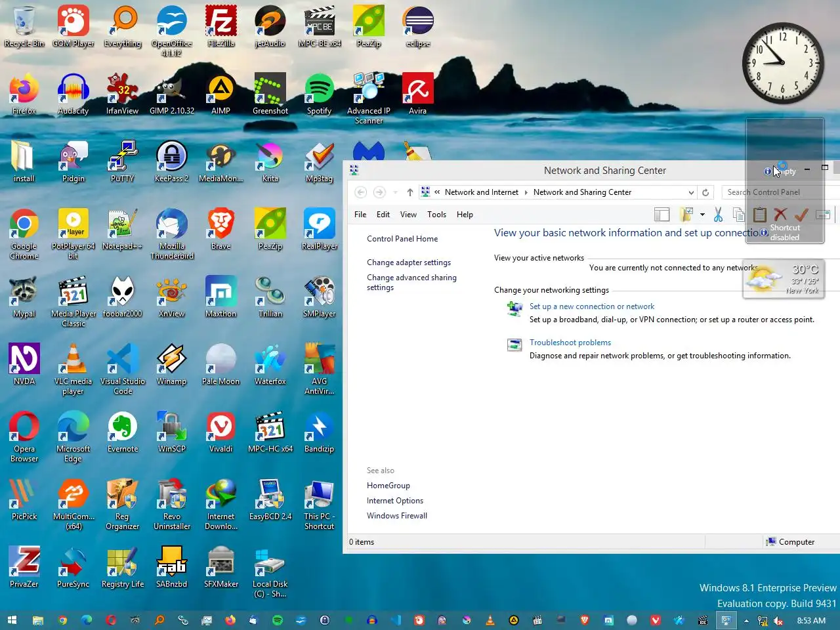Expand the breadcrumb double-chevron before Network and Internet
840x630 pixels.
click(x=437, y=192)
